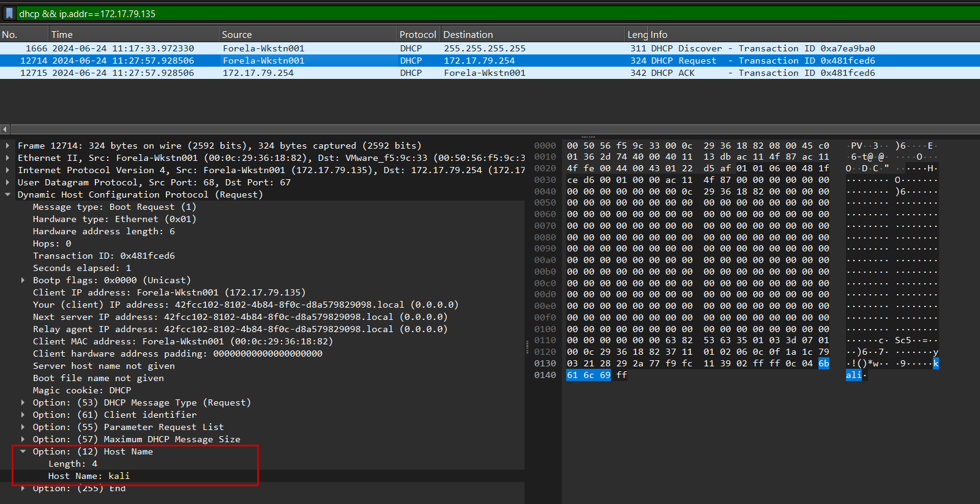Click the horizontal scrollbar left arrow
The image size is (980, 504).
(5, 129)
